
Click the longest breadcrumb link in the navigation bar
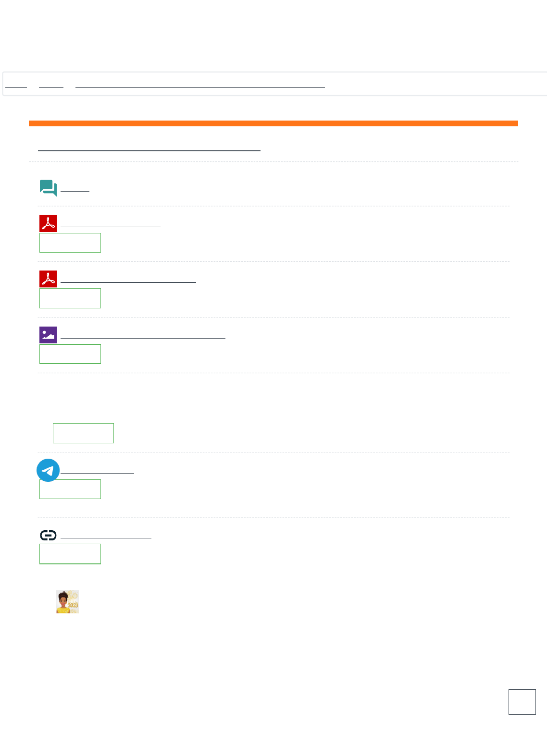200,85
